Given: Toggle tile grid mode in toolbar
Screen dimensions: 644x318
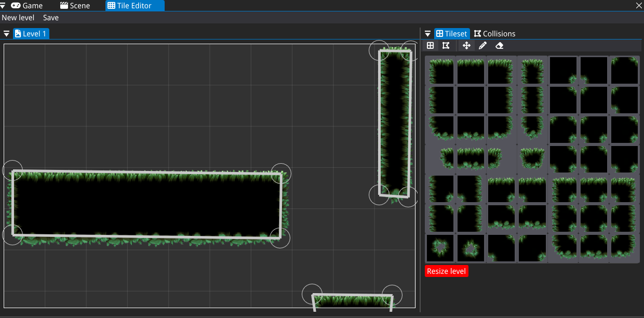Looking at the screenshot, I should pos(430,46).
